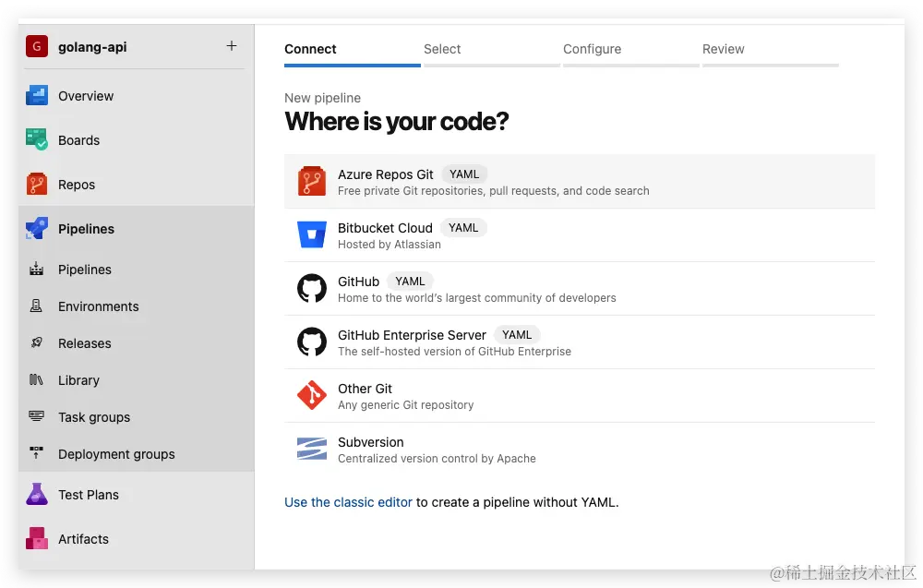Open Library in the sidebar
Image resolution: width=923 pixels, height=588 pixels.
(78, 380)
